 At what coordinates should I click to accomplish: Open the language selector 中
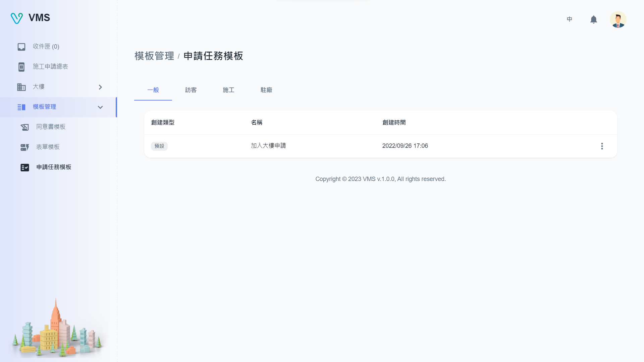coord(569,19)
